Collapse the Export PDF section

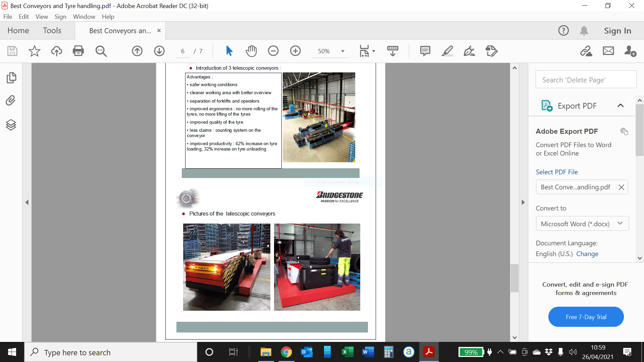(620, 106)
